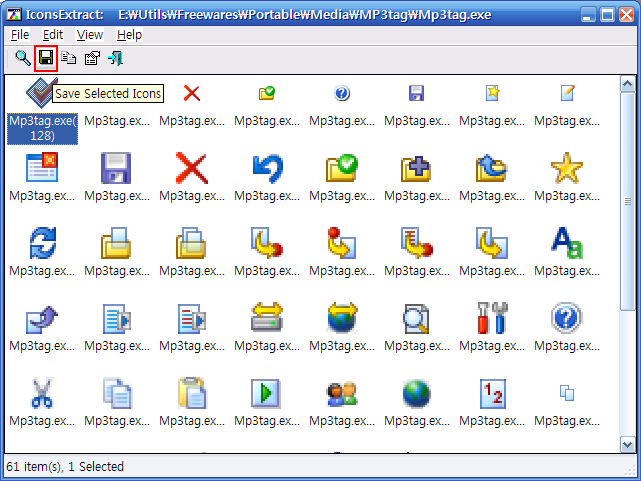Copy selected icons with the toolbar copy button
The height and width of the screenshot is (481, 641).
point(69,58)
